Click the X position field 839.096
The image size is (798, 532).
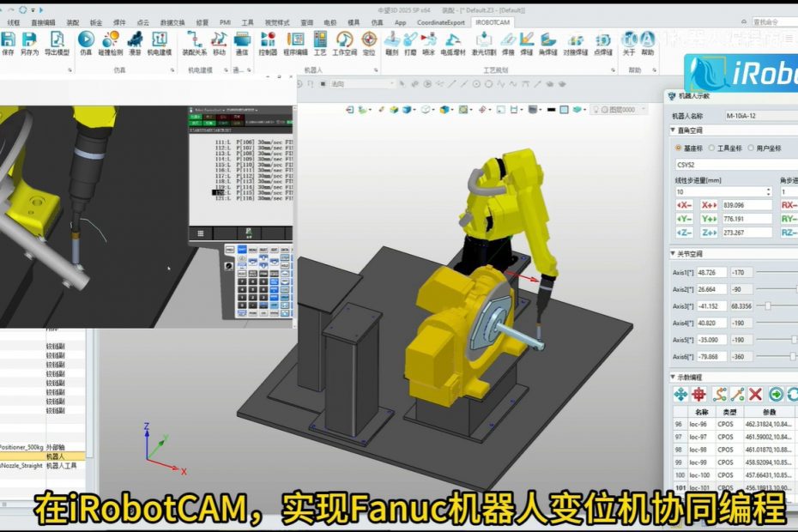pyautogui.click(x=747, y=205)
